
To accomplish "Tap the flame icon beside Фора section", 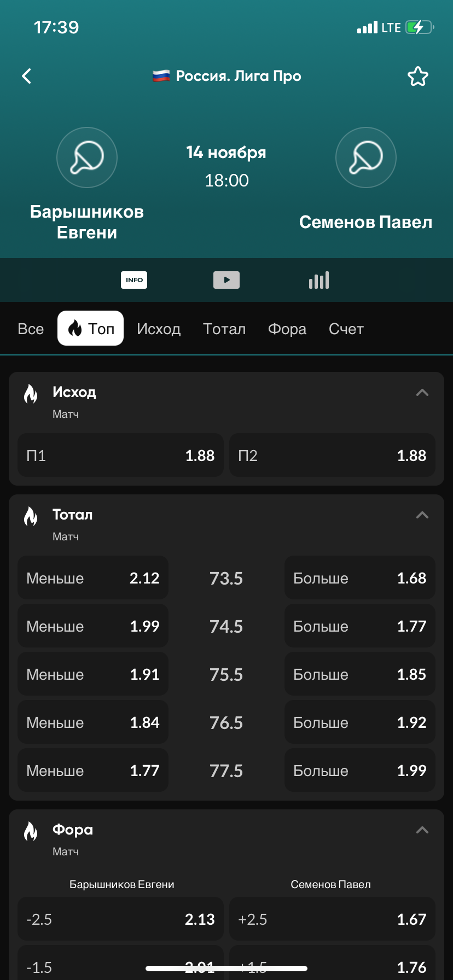I will tap(31, 831).
